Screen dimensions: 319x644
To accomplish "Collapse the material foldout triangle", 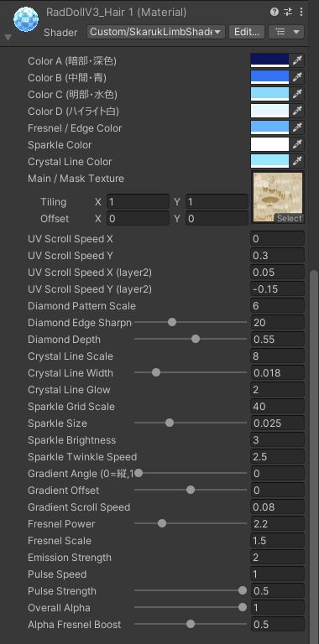I will [7, 39].
